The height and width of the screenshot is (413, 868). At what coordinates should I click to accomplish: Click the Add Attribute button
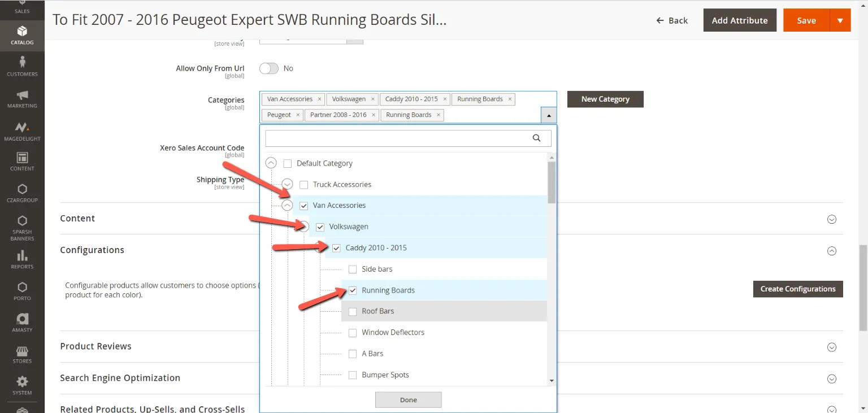tap(740, 20)
